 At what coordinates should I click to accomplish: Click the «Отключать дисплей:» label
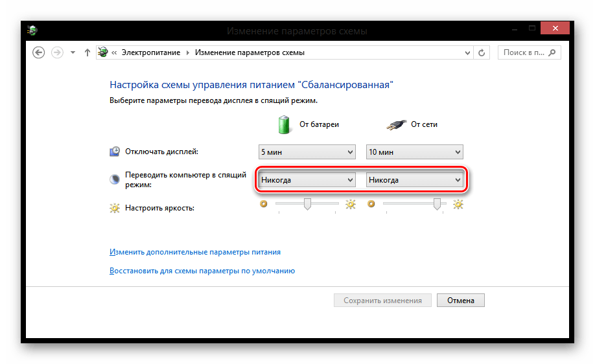[x=161, y=152]
